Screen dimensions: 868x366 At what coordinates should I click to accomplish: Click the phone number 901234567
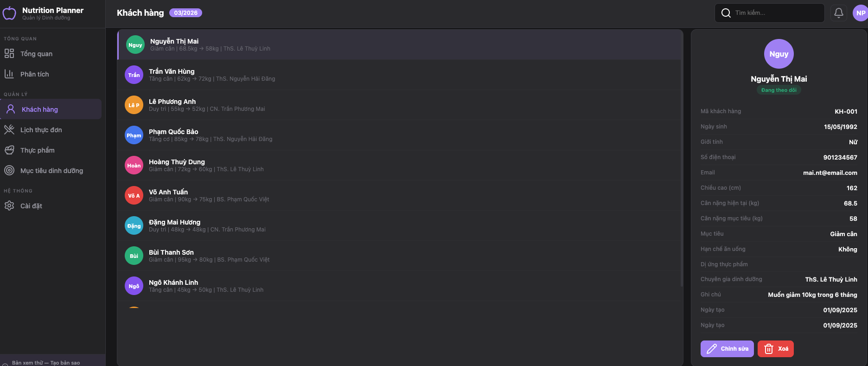(x=840, y=157)
